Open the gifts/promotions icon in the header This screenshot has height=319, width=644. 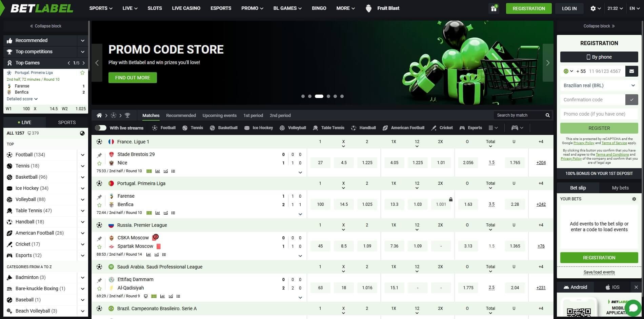point(494,8)
